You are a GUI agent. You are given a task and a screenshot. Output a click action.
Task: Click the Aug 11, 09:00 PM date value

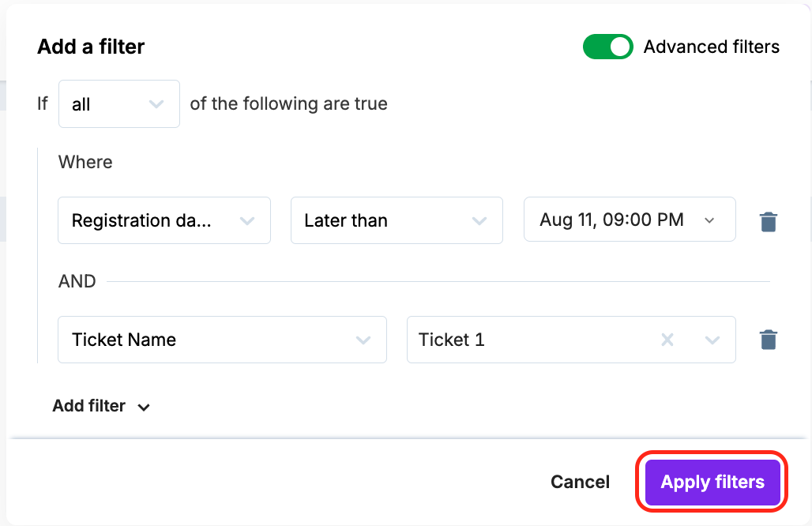pos(611,220)
